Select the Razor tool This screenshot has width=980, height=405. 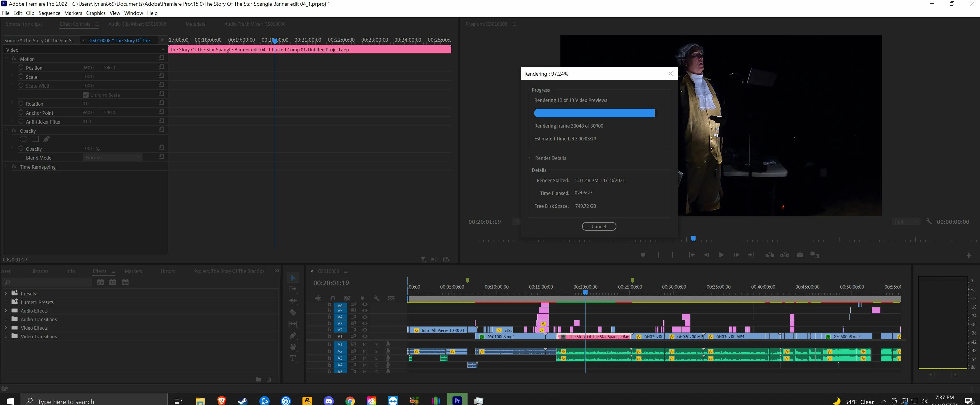(x=292, y=312)
